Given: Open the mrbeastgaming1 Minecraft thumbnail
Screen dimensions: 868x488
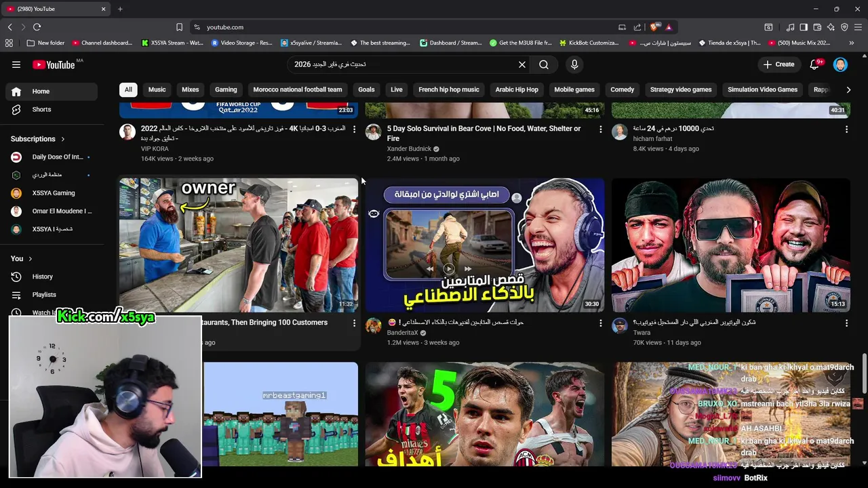Looking at the screenshot, I should click(x=280, y=414).
